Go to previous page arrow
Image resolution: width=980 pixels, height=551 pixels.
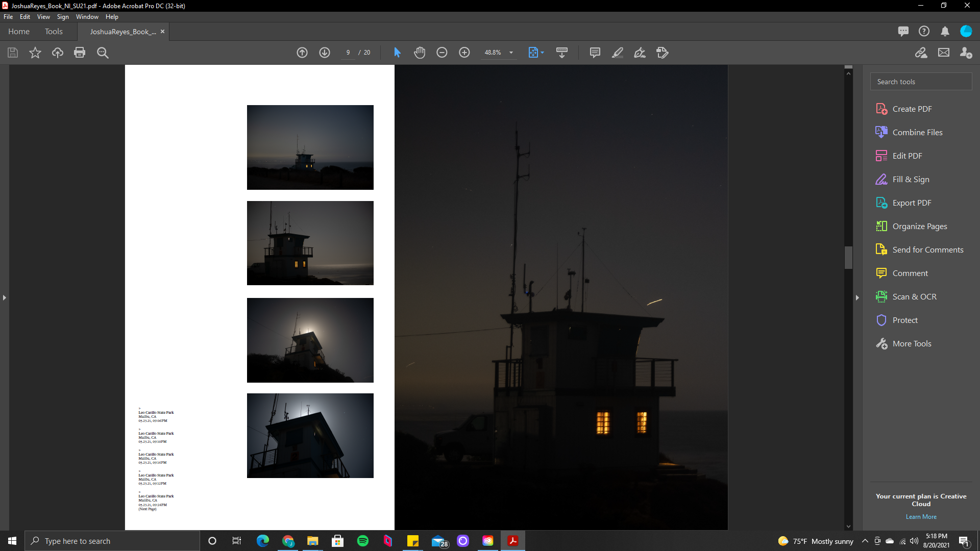pos(302,53)
